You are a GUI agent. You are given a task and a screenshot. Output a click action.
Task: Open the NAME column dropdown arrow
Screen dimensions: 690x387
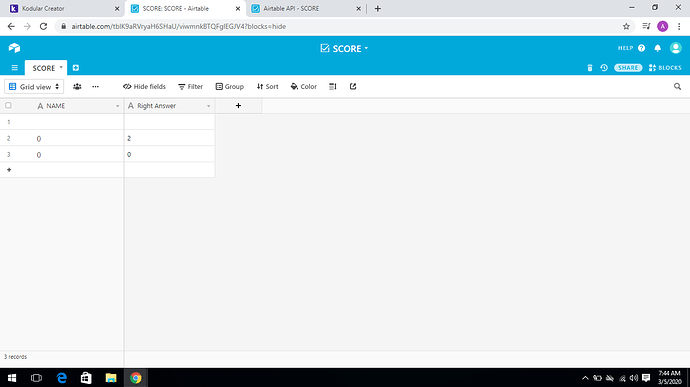tap(117, 106)
